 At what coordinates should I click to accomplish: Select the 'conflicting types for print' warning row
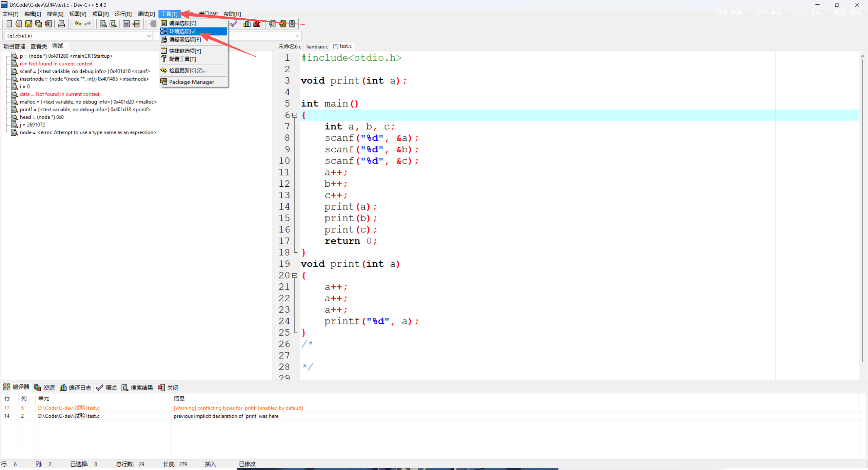429,408
